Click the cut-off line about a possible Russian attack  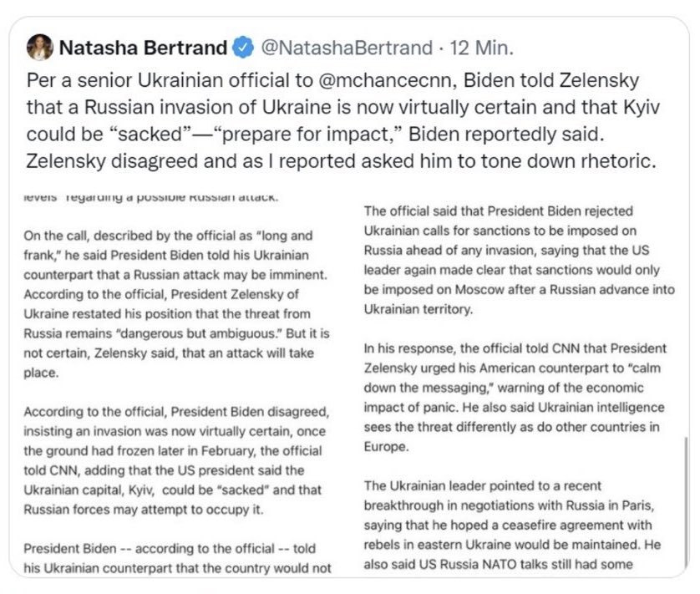pos(149,197)
